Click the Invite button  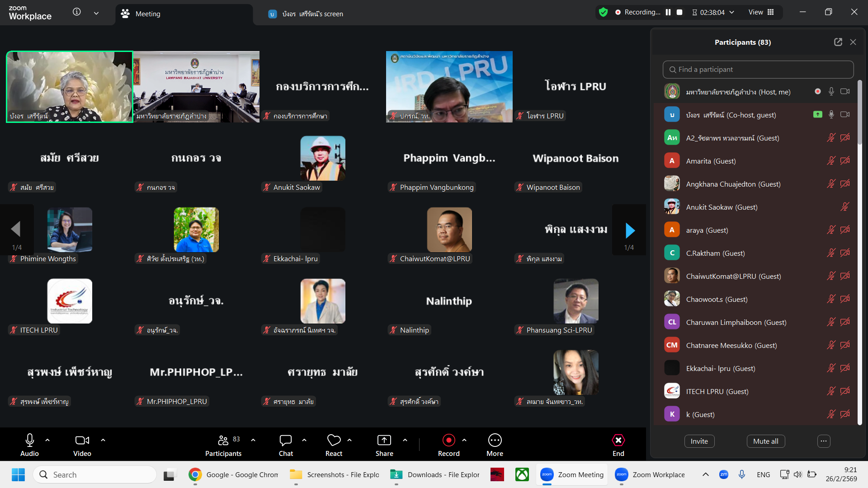coord(699,441)
